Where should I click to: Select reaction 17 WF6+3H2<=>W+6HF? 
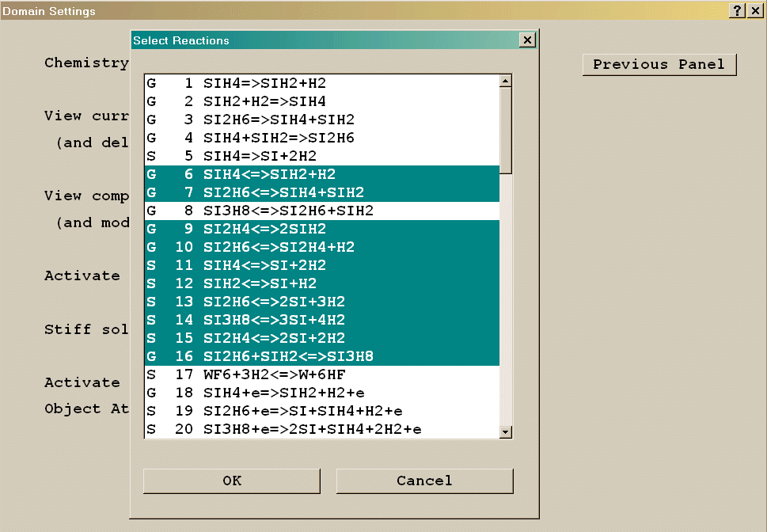[x=274, y=374]
